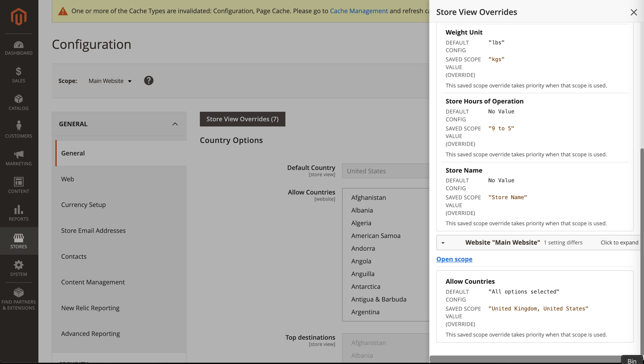This screenshot has height=364, width=644.
Task: Select Content Management menu item
Action: point(121,282)
